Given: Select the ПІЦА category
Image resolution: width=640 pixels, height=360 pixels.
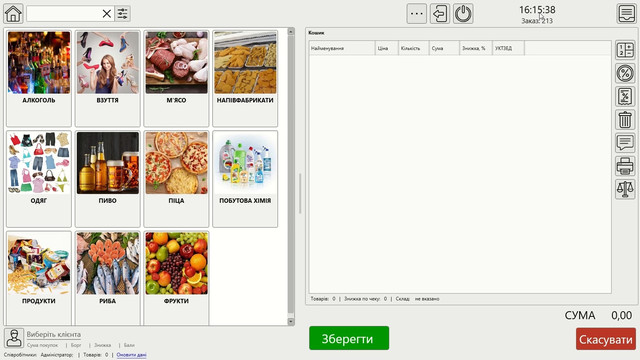Looking at the screenshot, I should tap(176, 179).
